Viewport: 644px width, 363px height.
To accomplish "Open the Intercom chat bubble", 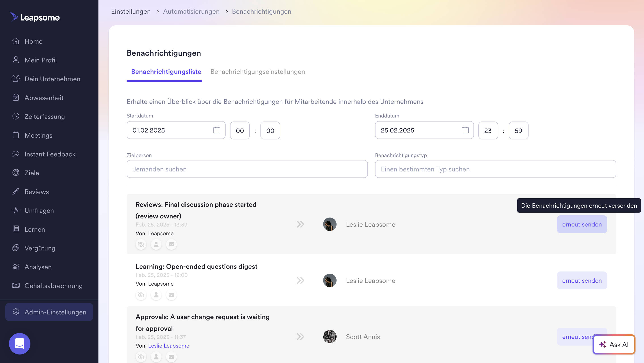I will click(19, 344).
